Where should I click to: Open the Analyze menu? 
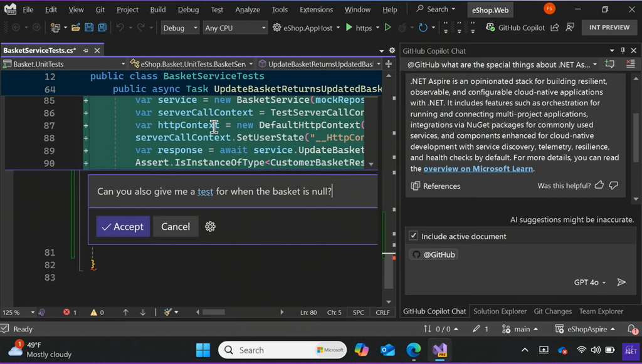(x=247, y=9)
